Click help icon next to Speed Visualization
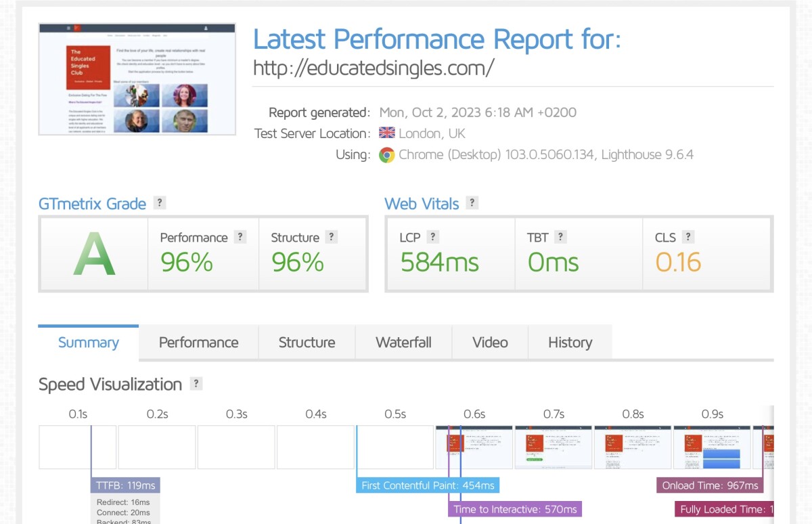This screenshot has height=524, width=812. tap(196, 384)
